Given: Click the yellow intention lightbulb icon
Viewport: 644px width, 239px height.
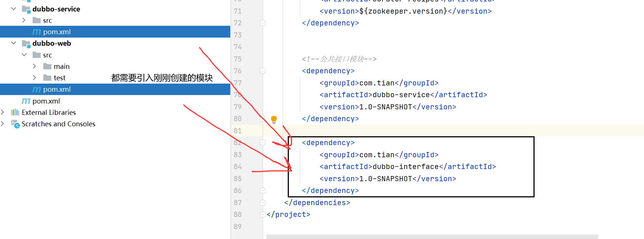Looking at the screenshot, I should tap(274, 119).
